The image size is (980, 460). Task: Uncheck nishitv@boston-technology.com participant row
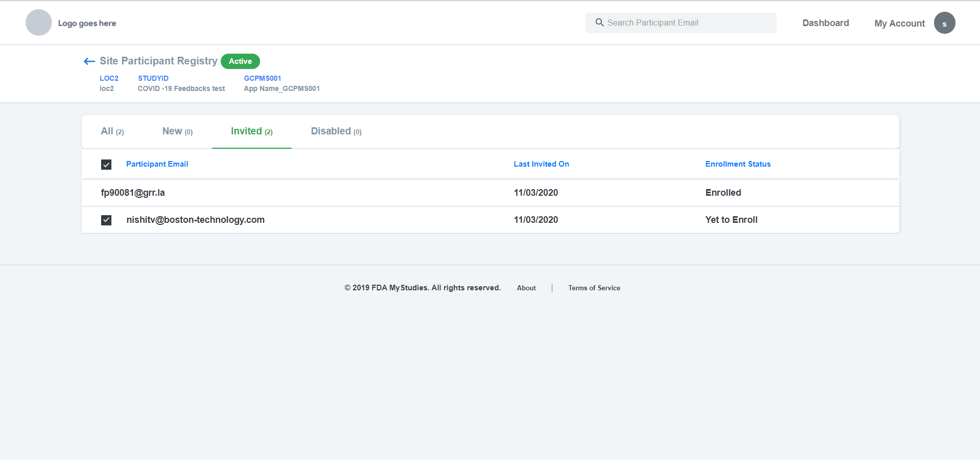(106, 220)
